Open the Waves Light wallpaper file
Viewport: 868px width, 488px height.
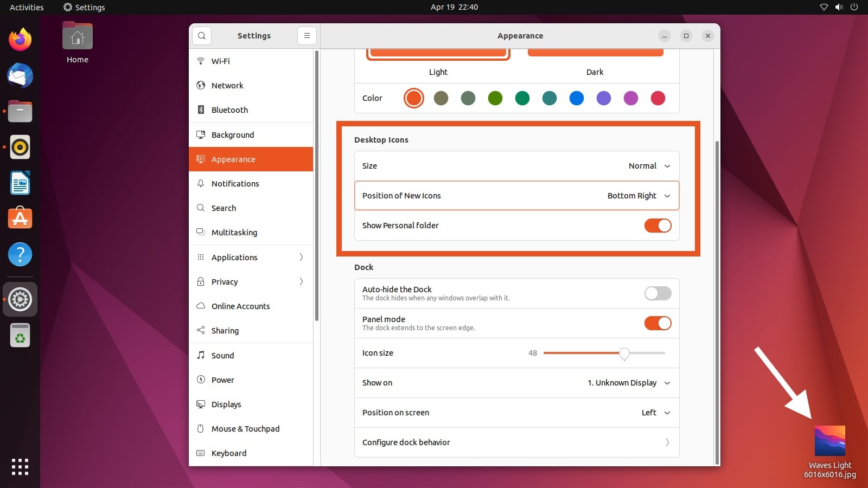[x=829, y=440]
